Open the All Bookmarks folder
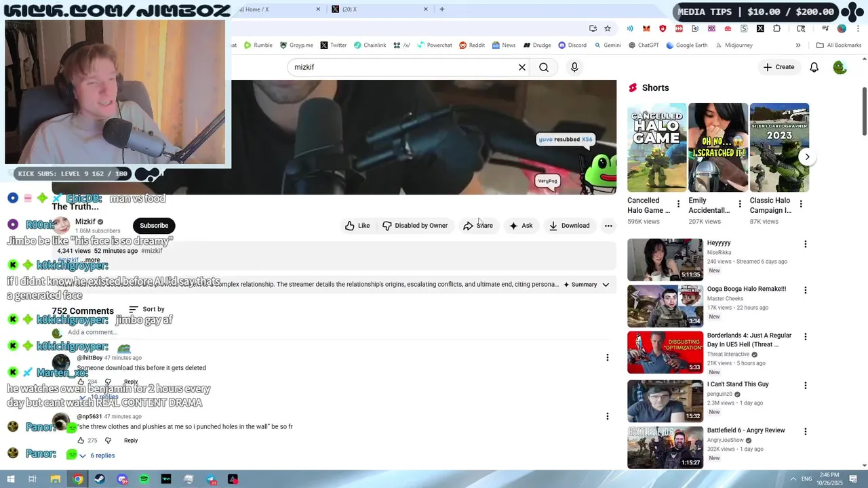 [x=839, y=45]
